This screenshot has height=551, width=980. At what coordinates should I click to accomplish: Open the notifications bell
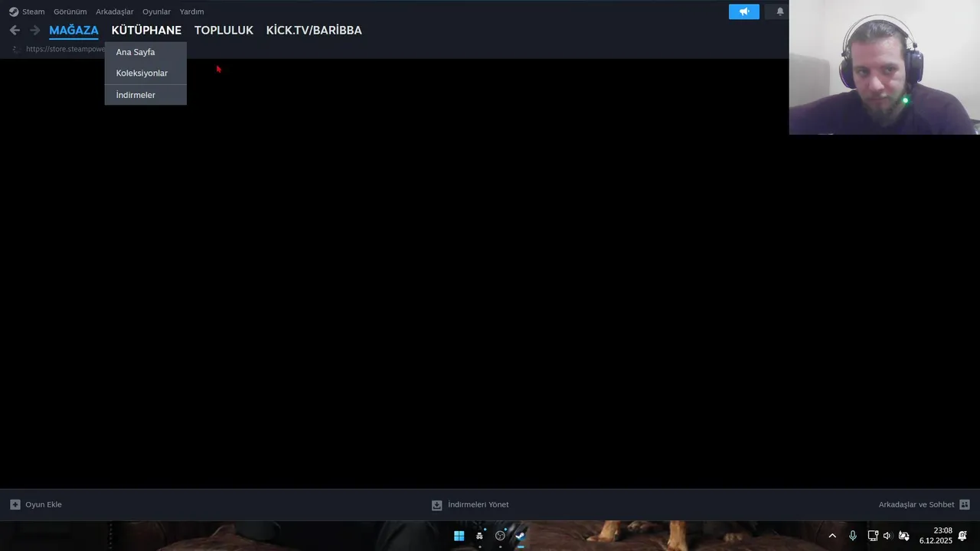point(780,11)
